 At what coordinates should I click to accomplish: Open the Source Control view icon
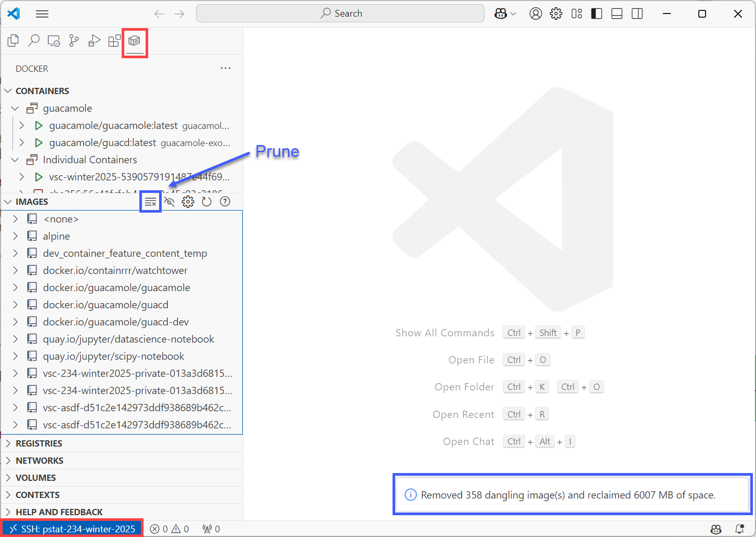click(74, 41)
